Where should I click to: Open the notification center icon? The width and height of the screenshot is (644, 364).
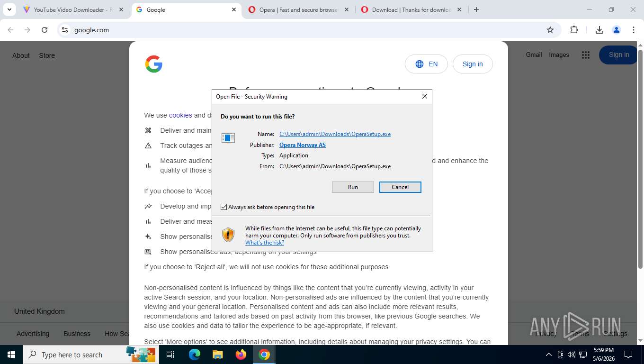[x=628, y=355]
